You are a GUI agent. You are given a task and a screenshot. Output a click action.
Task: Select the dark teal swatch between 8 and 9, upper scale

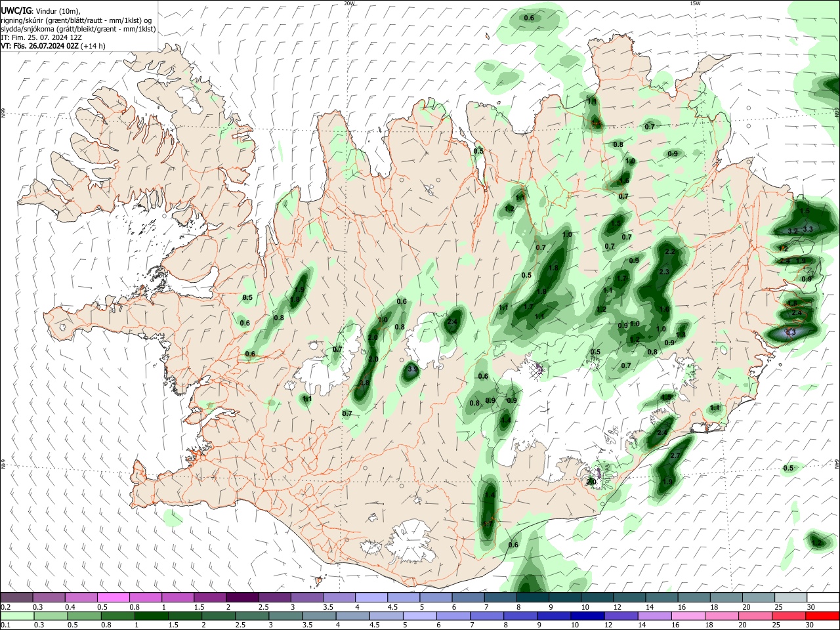pyautogui.click(x=532, y=597)
